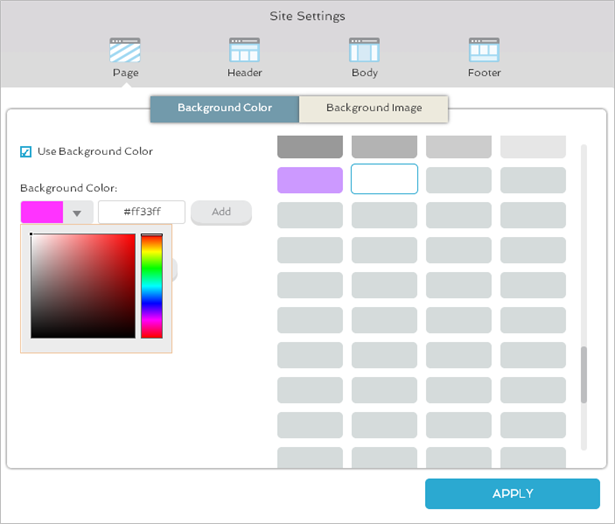Image resolution: width=615 pixels, height=524 pixels.
Task: Click the APPLY button
Action: pos(513,493)
